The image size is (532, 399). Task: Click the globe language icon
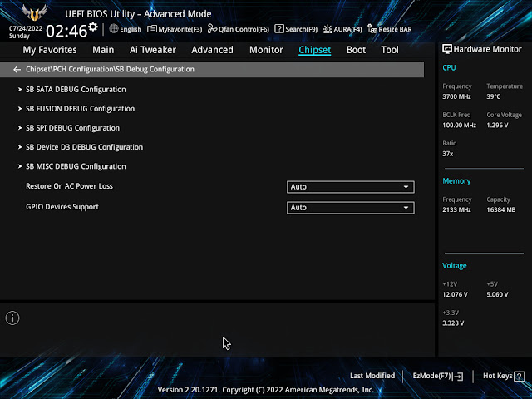point(114,29)
